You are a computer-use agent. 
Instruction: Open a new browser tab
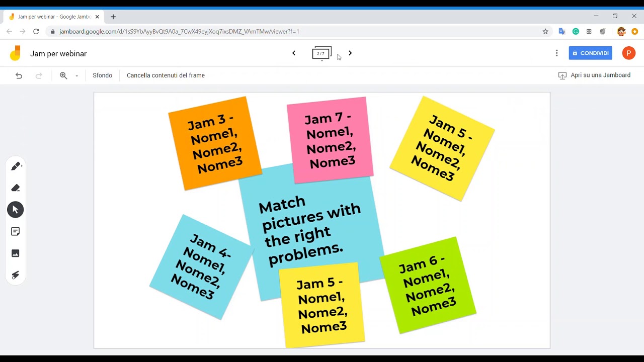tap(113, 17)
